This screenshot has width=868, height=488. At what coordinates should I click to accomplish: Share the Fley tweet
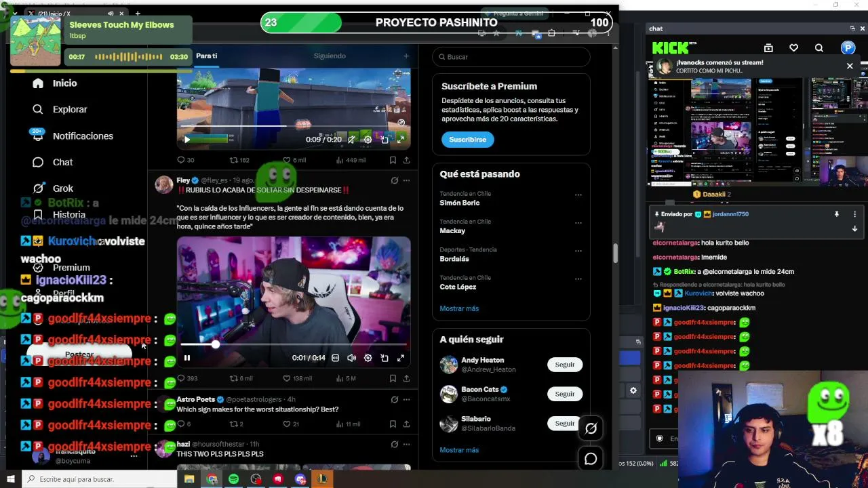(x=406, y=378)
